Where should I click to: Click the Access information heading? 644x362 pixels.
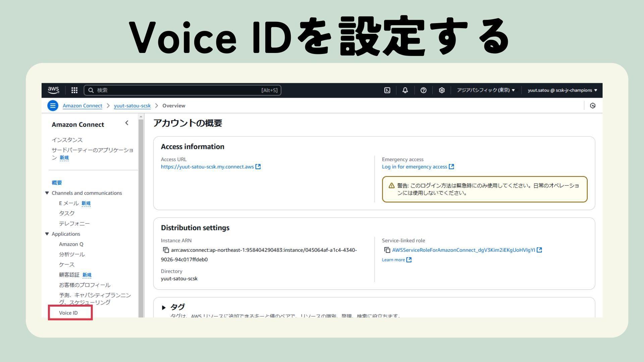pos(193,147)
